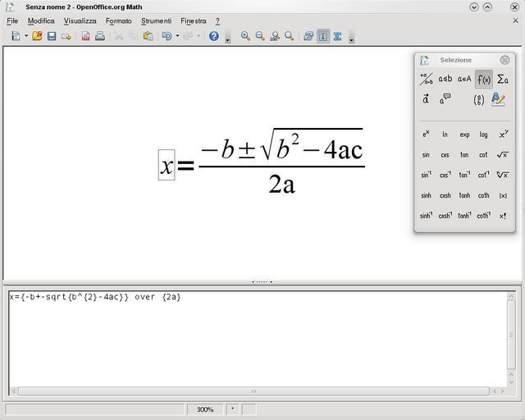Open the Undo history dropdown arrow
525x420 pixels.
coord(177,36)
